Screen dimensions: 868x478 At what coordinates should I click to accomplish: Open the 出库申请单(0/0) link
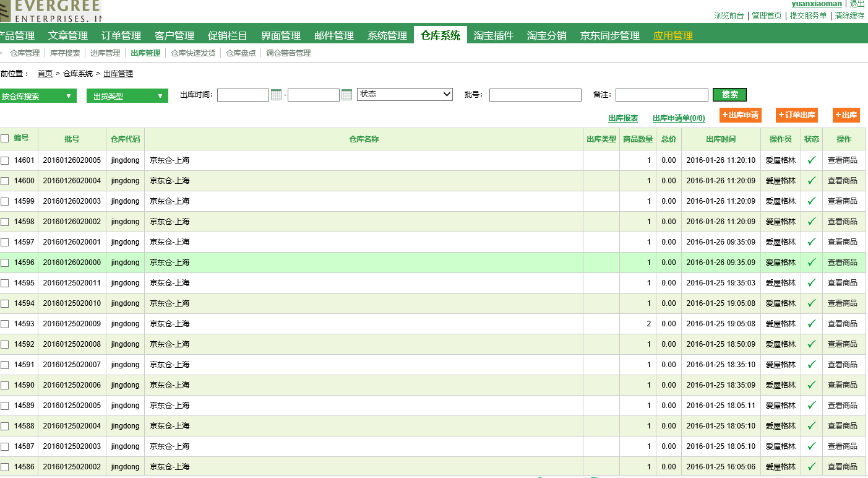(679, 118)
